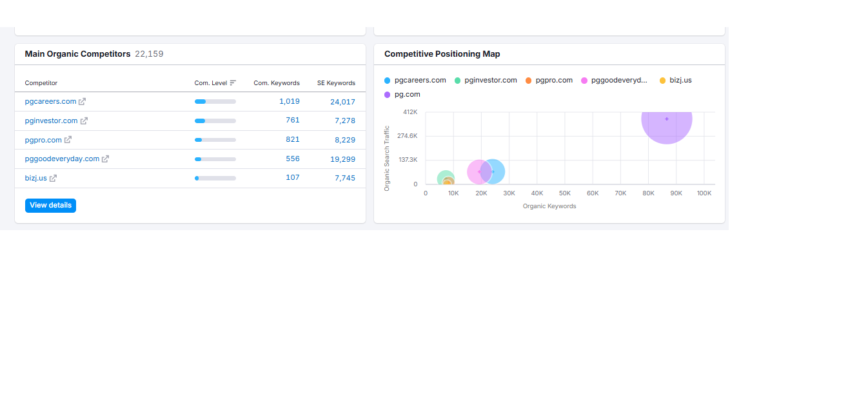This screenshot has width=868, height=410.
Task: Click the Organic Keywords axis label
Action: click(x=549, y=206)
